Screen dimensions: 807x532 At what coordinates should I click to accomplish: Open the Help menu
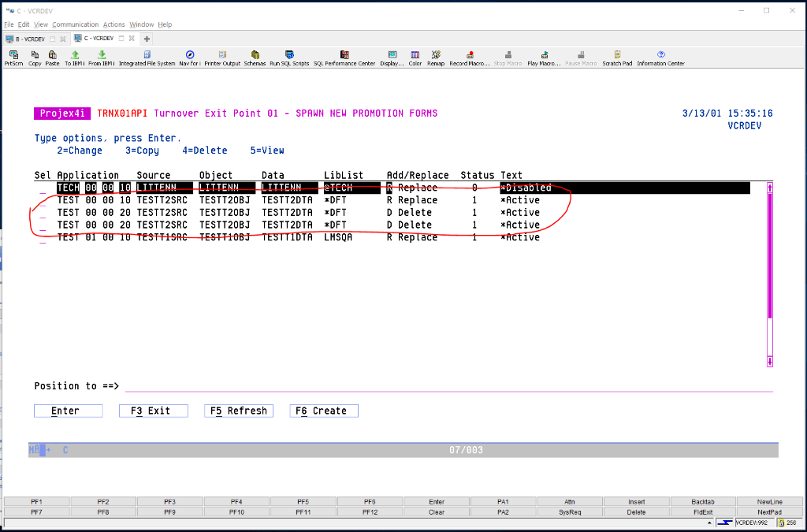tap(165, 24)
